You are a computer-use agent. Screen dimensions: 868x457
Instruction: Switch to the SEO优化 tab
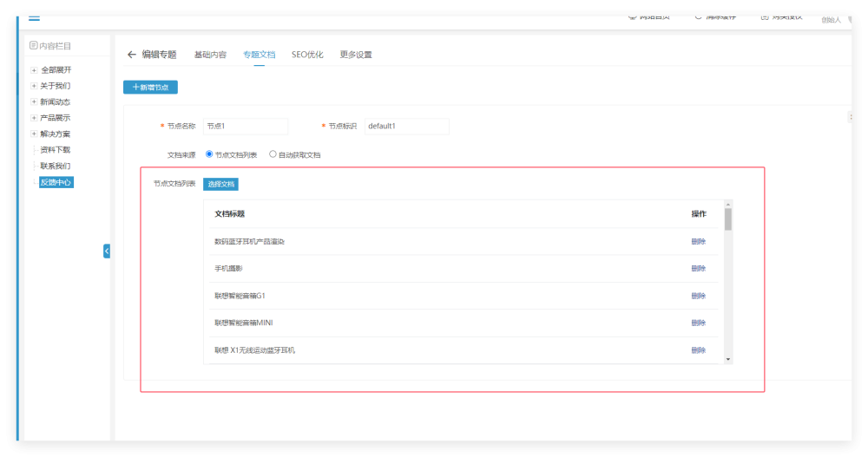tap(307, 55)
